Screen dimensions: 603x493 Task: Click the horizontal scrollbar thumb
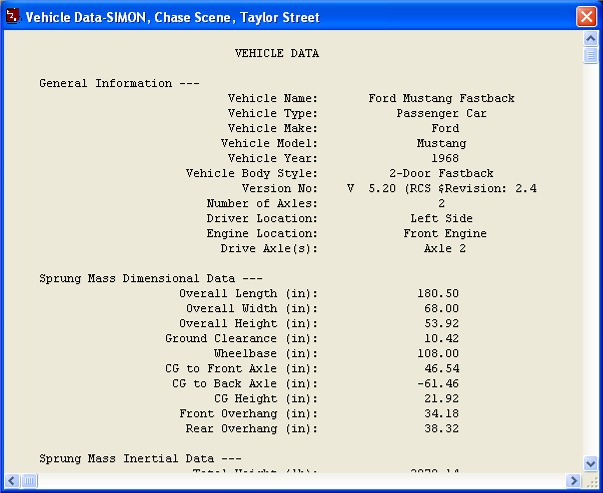click(x=29, y=481)
